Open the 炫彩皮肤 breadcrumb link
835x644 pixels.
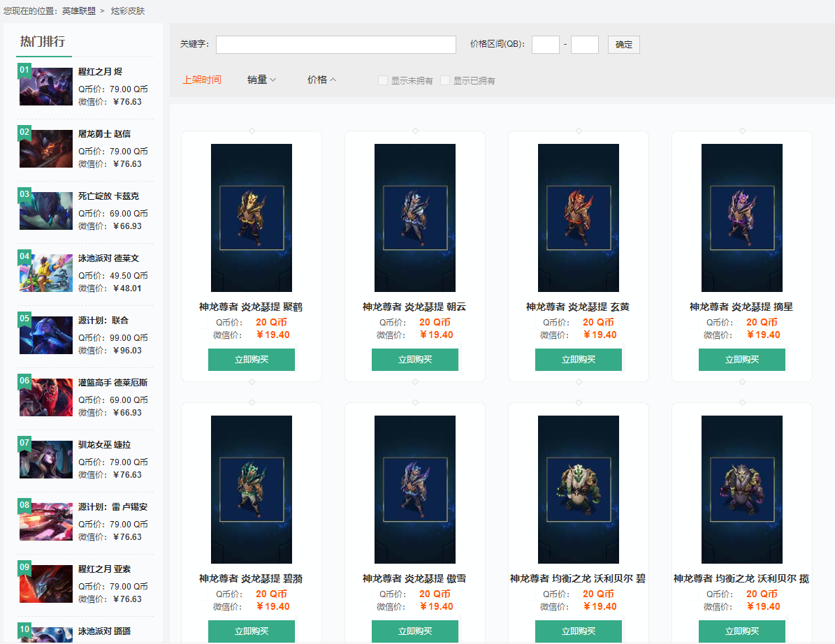click(128, 11)
